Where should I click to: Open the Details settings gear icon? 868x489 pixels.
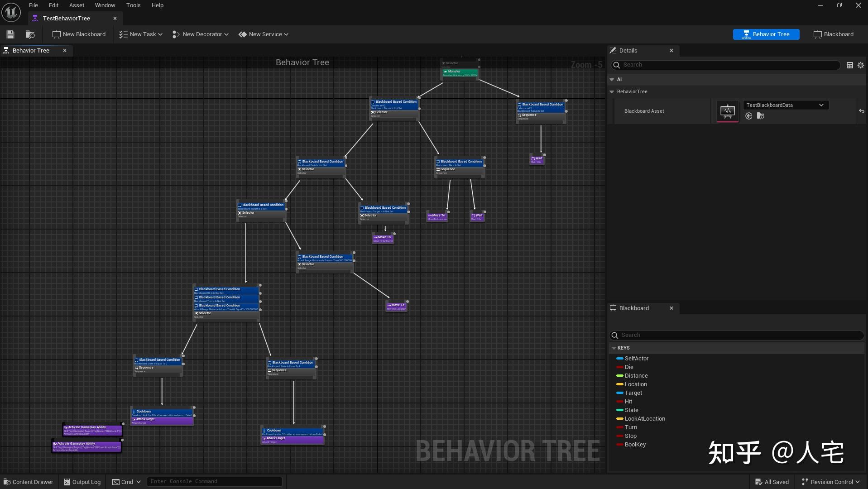860,65
